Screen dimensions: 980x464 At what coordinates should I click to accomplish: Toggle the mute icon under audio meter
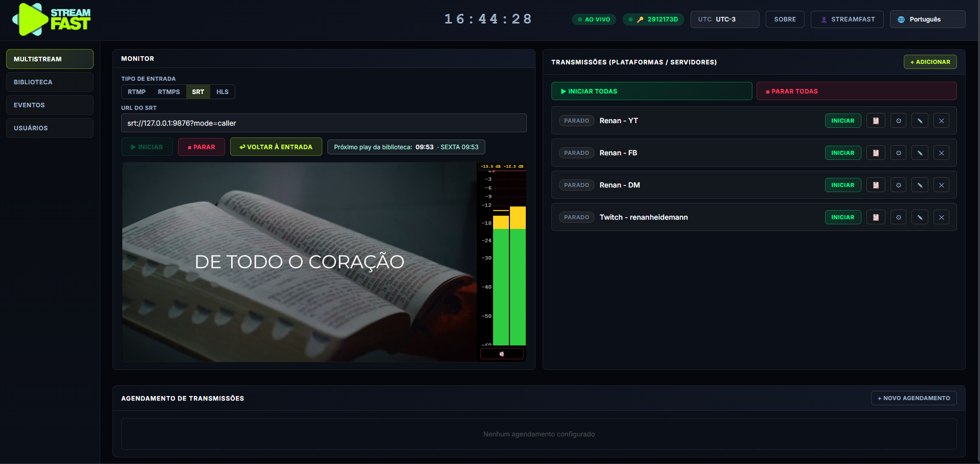[x=502, y=354]
